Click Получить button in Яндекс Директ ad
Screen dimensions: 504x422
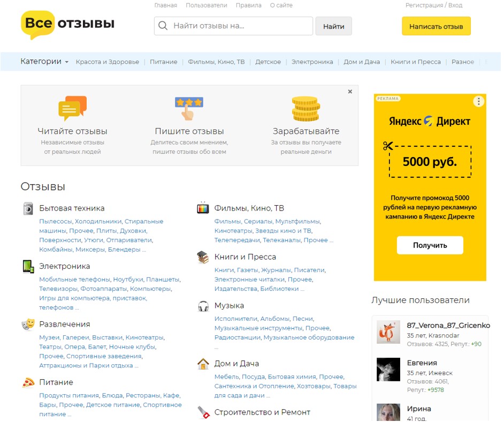430,245
